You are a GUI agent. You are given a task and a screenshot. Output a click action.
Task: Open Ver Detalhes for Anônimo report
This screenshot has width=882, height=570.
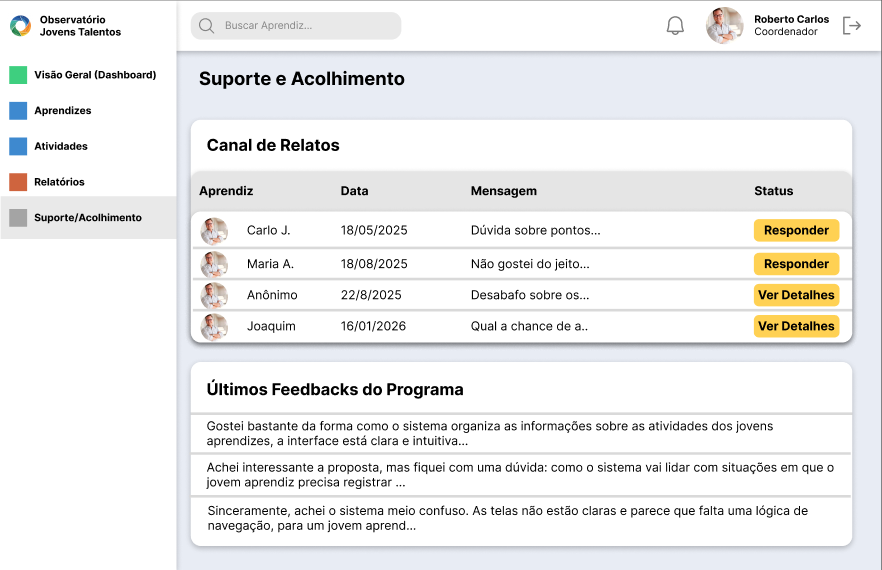(796, 295)
